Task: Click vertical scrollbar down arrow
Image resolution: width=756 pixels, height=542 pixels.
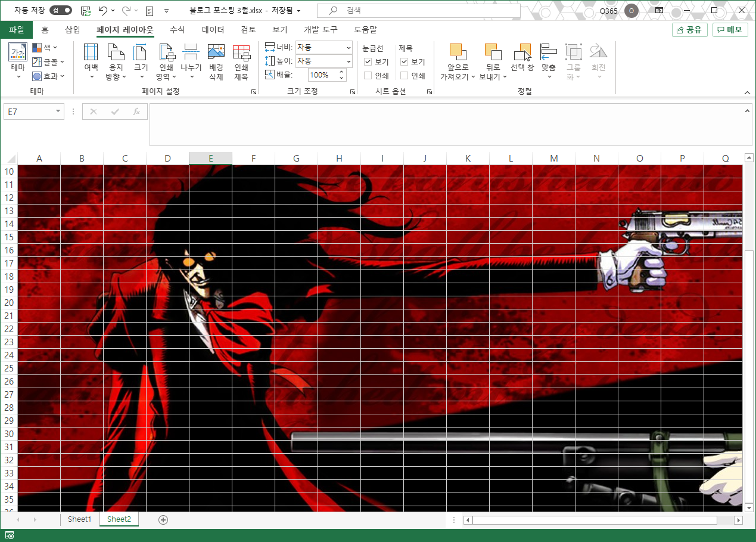Action: click(x=749, y=507)
